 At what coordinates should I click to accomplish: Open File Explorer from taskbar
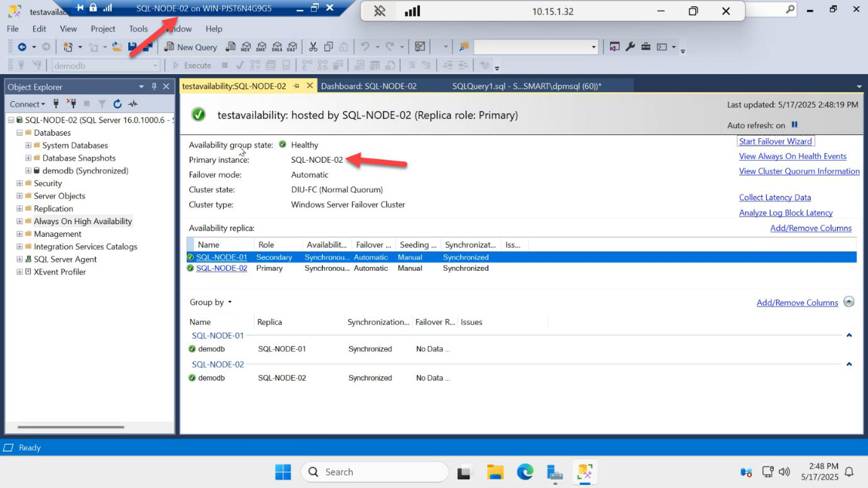(495, 472)
